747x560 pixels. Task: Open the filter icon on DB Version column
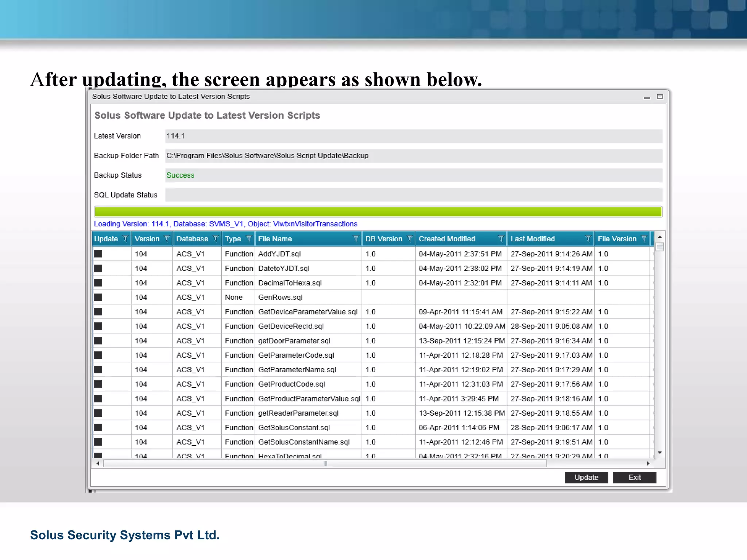point(410,239)
